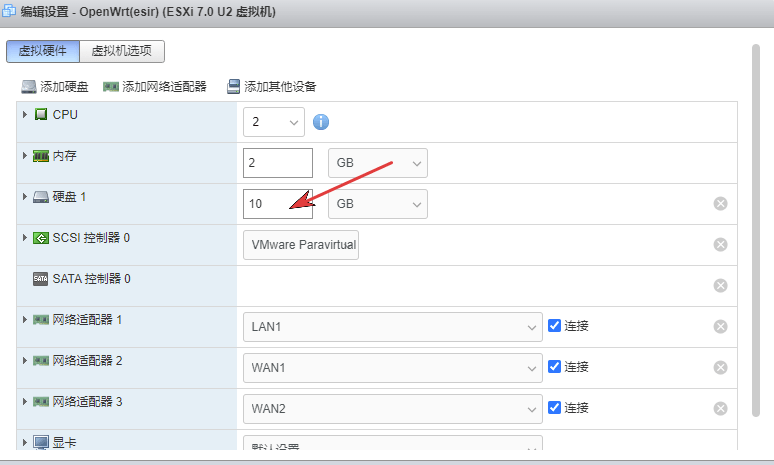This screenshot has width=774, height=465.
Task: Remove hard disk 1 with X icon
Action: tap(720, 204)
